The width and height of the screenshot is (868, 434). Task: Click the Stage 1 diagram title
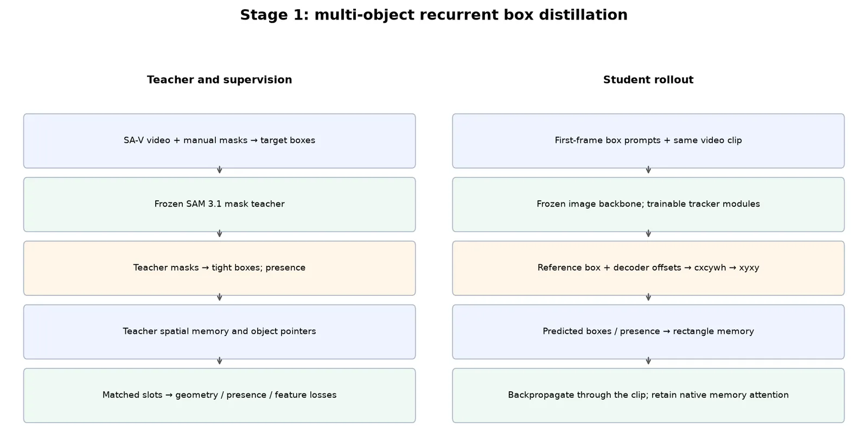434,15
